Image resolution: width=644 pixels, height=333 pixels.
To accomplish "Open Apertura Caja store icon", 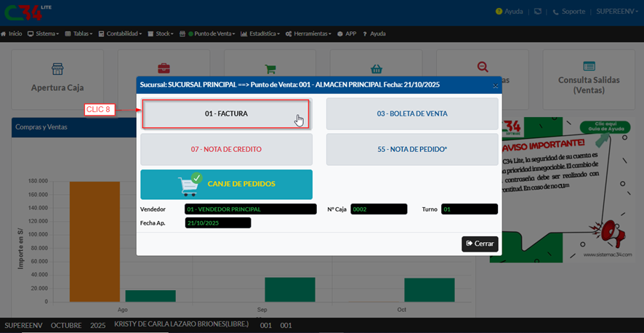I will coord(57,69).
